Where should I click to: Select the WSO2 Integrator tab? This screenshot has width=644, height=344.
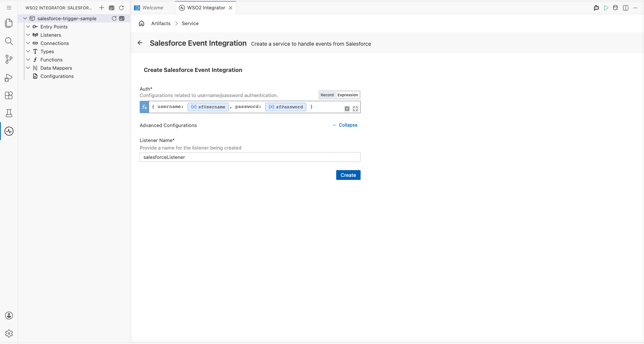(206, 7)
